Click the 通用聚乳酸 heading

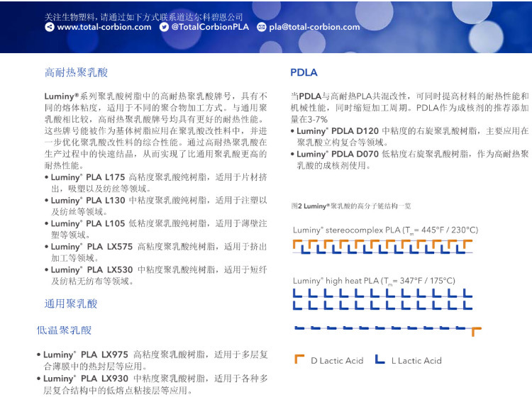click(x=70, y=303)
